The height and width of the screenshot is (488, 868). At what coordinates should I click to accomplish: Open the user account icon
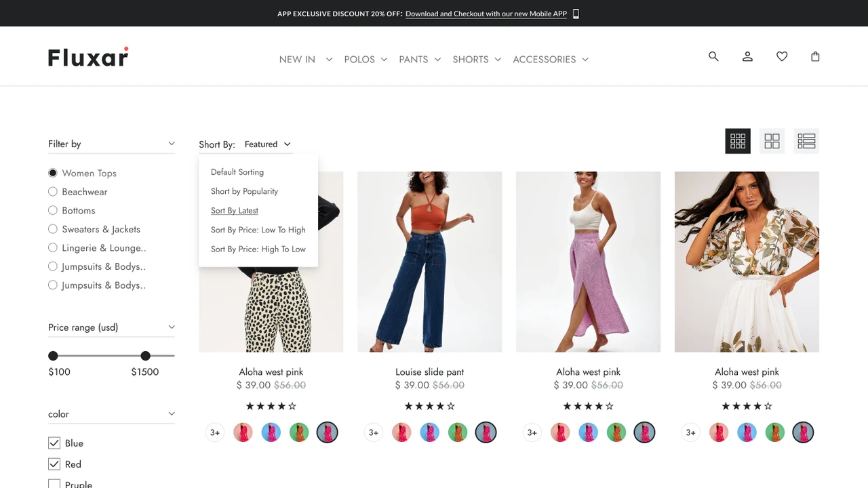[x=747, y=57]
